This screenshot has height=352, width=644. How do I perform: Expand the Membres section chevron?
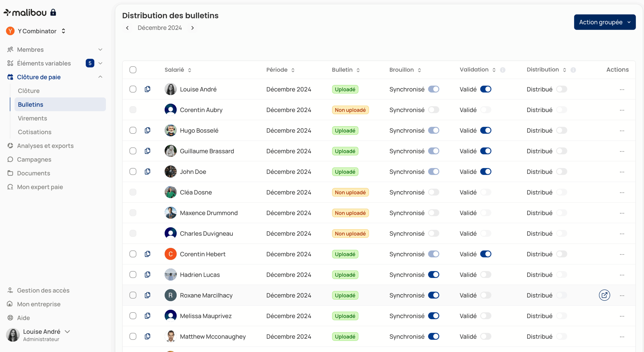(100, 50)
